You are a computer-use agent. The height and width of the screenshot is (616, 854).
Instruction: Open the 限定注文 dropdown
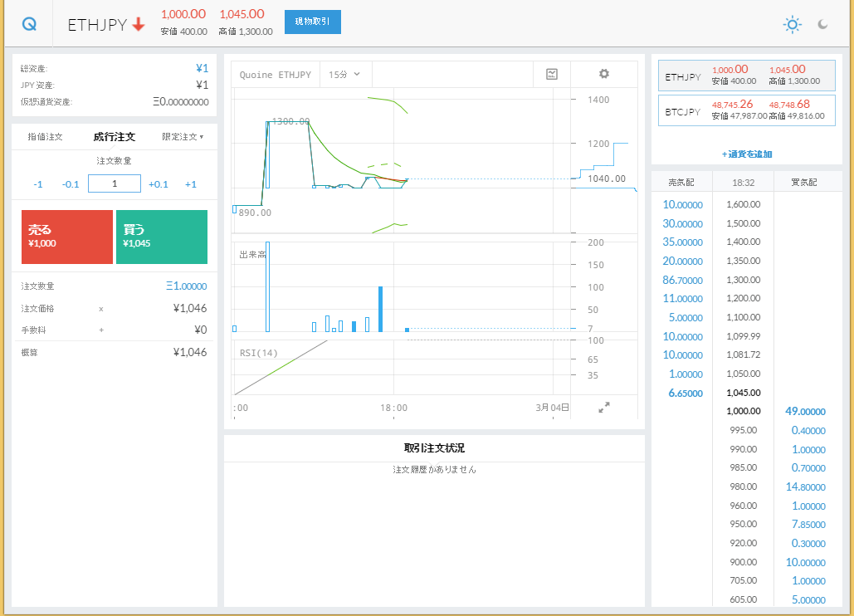pos(183,137)
